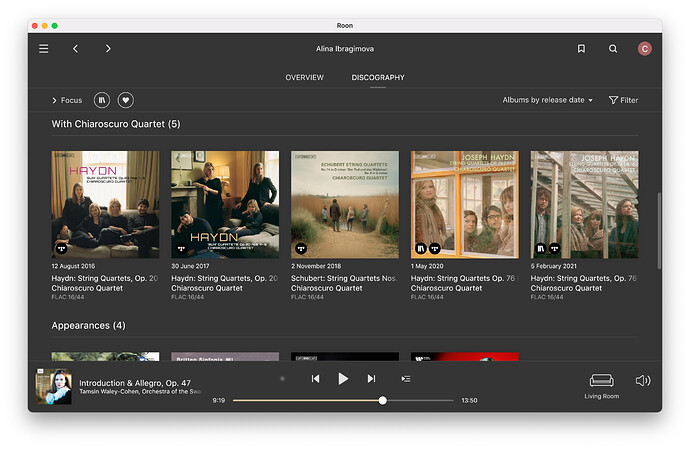This screenshot has width=690, height=449.
Task: Go forward with the right arrow
Action: pyautogui.click(x=108, y=48)
